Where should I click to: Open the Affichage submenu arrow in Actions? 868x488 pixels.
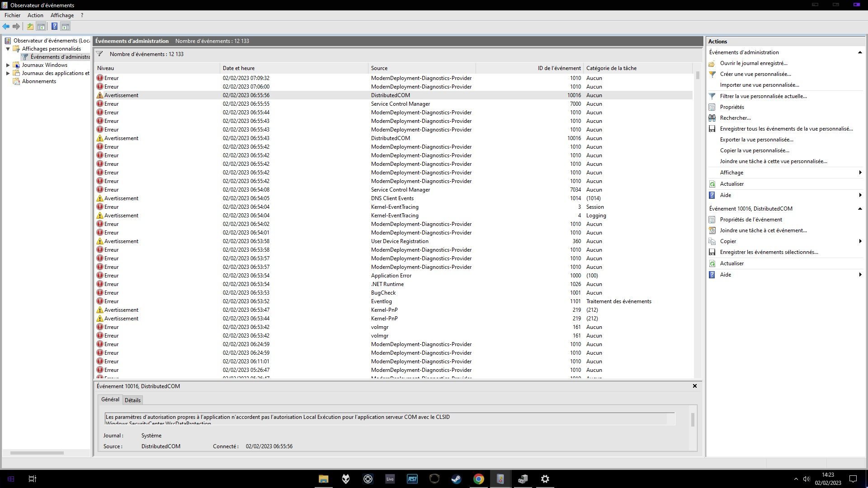point(860,173)
